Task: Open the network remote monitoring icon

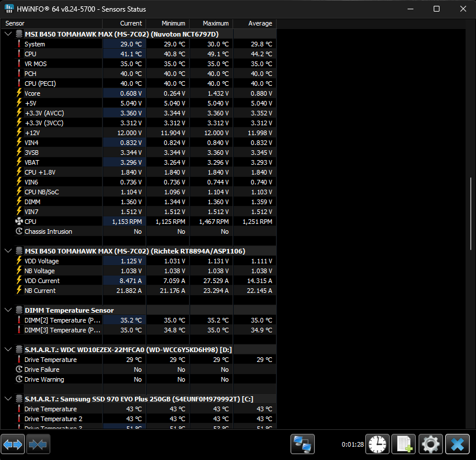Action: (303, 444)
